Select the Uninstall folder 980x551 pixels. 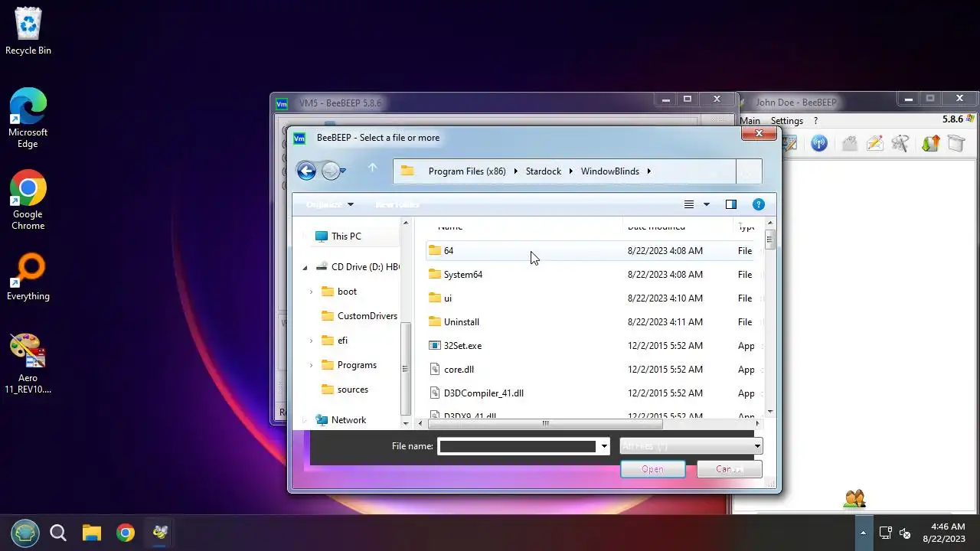coord(591,321)
